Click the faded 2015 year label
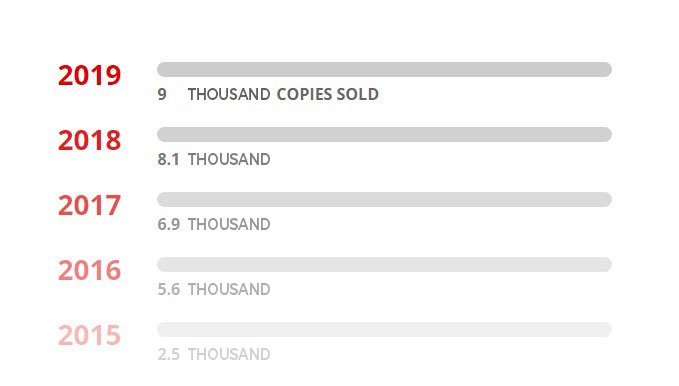The image size is (679, 386). tap(89, 335)
